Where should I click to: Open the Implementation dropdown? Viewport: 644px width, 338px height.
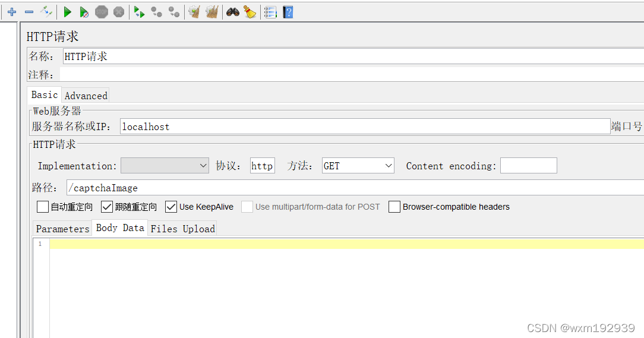coord(165,166)
